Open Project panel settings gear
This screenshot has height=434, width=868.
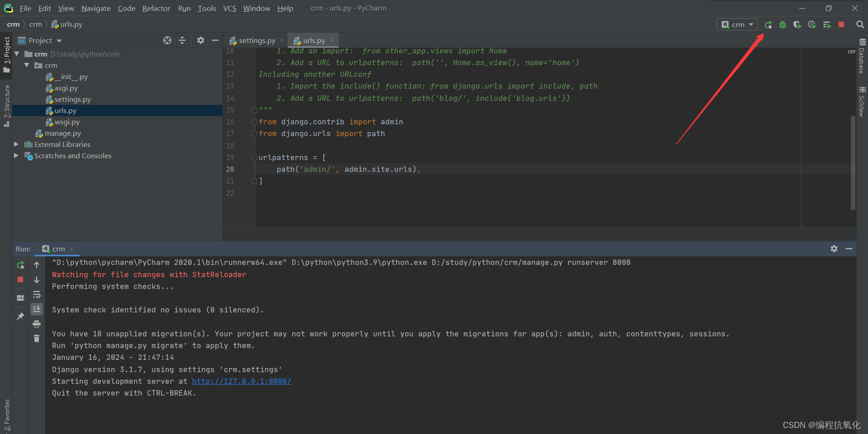pos(201,40)
